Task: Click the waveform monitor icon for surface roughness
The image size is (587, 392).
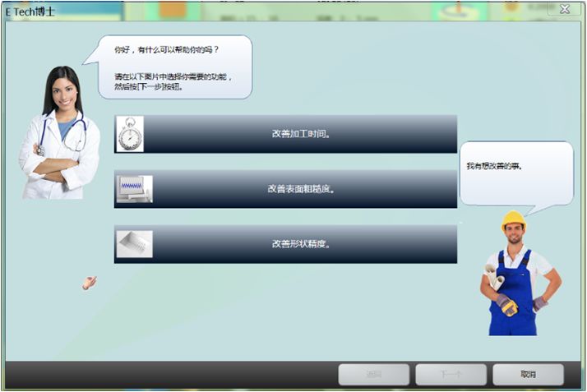Action: pos(134,189)
